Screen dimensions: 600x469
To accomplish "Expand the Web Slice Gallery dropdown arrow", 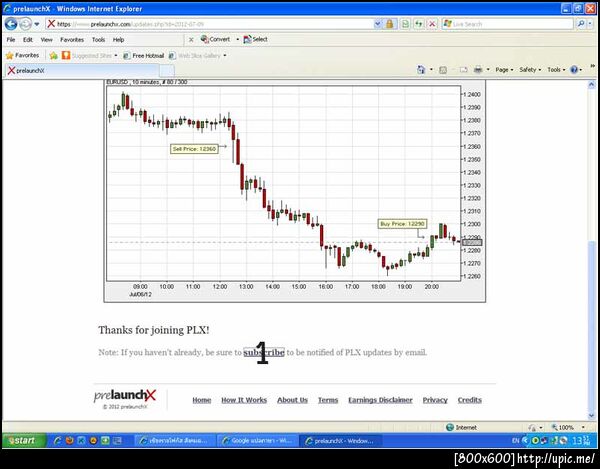I will tap(225, 55).
